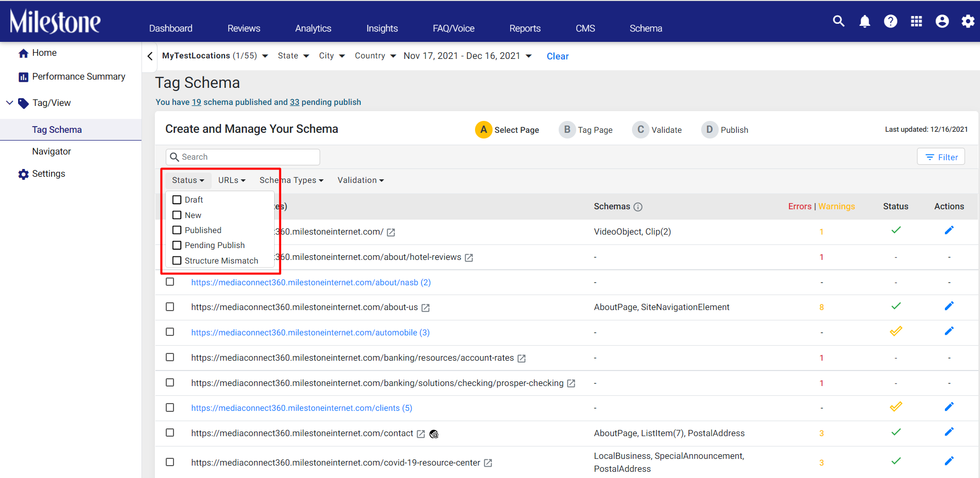
Task: Open the apps grid icon
Action: (916, 21)
